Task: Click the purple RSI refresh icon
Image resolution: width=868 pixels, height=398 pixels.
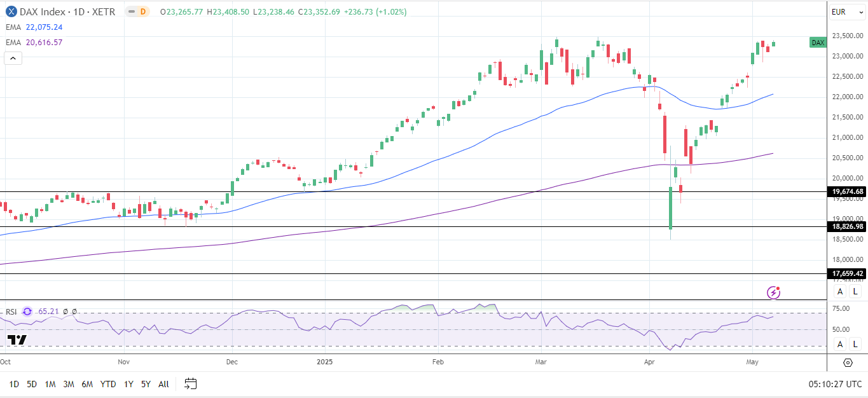Action: pyautogui.click(x=27, y=312)
